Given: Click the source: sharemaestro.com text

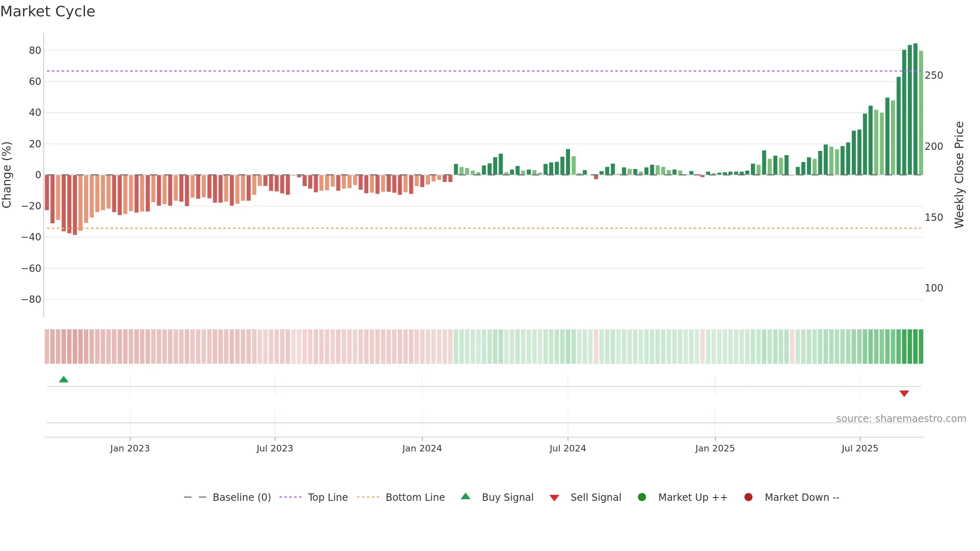Looking at the screenshot, I should click(x=901, y=418).
